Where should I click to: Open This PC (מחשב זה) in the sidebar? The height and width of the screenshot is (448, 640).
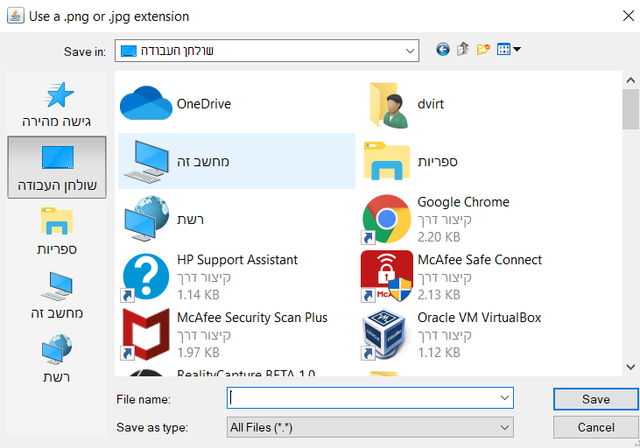coord(57,295)
